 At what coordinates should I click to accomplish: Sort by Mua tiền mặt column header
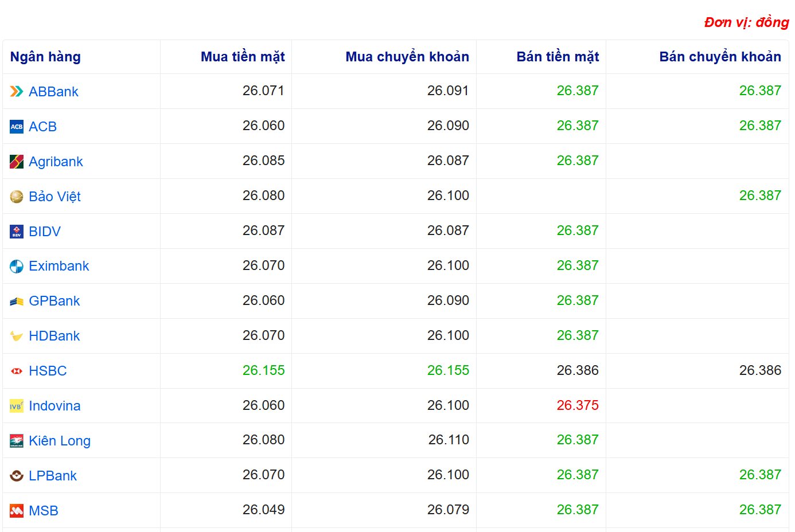[242, 57]
